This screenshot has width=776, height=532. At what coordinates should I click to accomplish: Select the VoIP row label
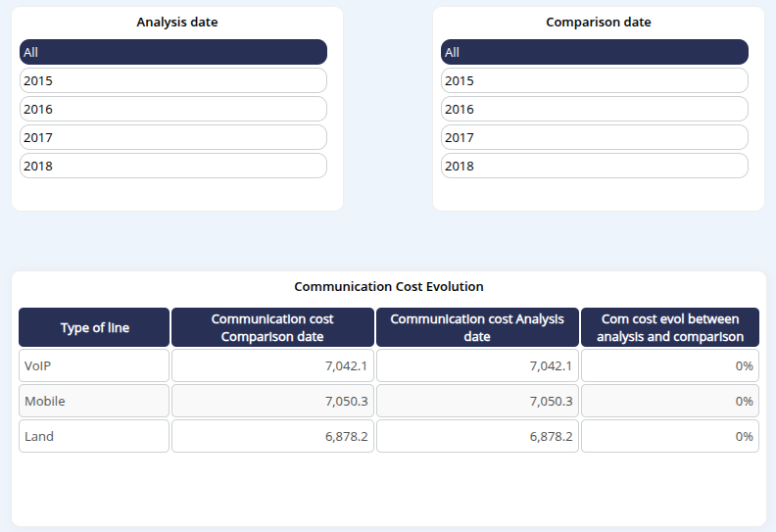94,365
